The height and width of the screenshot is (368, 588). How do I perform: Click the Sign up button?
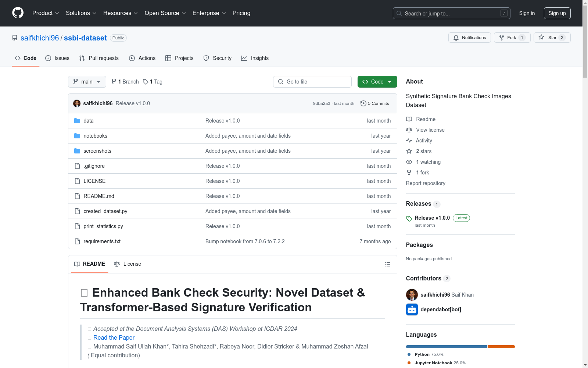557,13
